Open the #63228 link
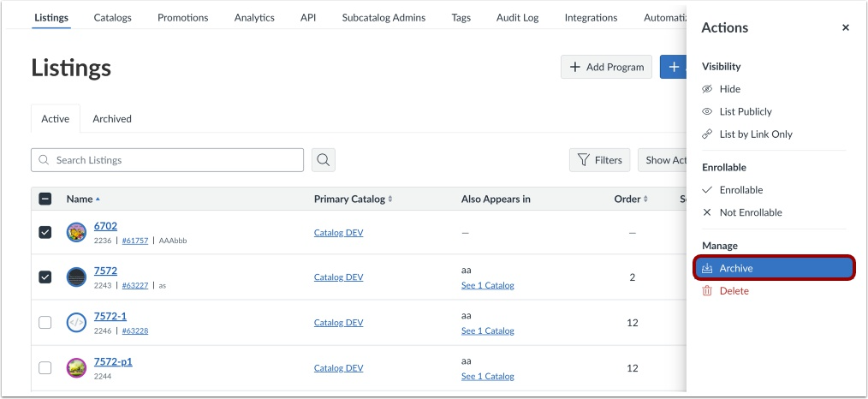The image size is (868, 399). pyautogui.click(x=135, y=331)
